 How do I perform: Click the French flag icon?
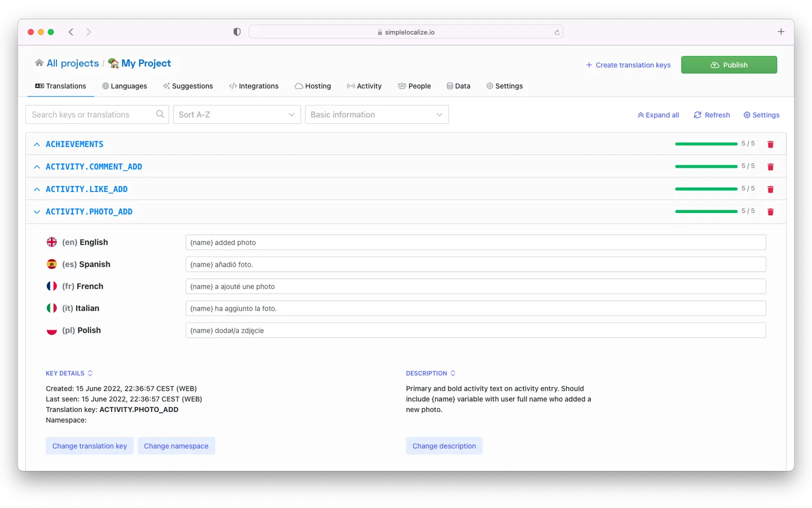pyautogui.click(x=52, y=286)
